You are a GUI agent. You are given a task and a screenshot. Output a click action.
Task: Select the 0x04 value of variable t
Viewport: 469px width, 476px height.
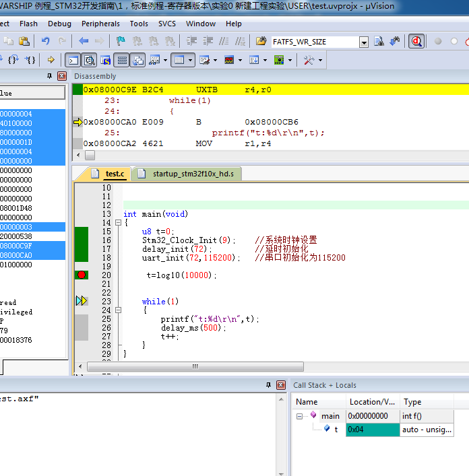[x=373, y=430]
